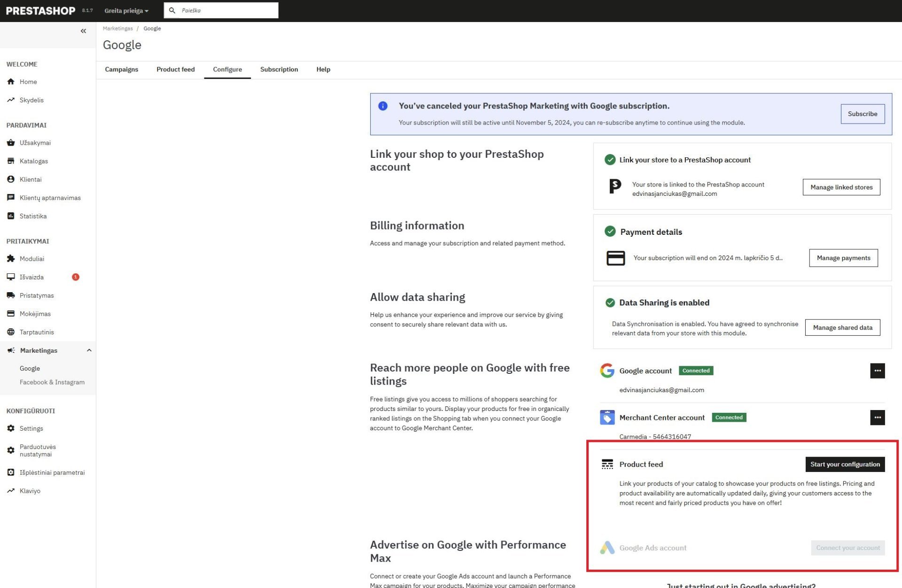This screenshot has height=588, width=902.
Task: Click the Product feed list icon
Action: [607, 464]
